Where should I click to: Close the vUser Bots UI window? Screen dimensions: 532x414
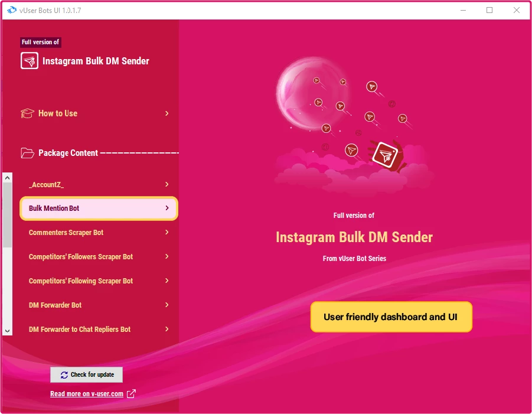(x=517, y=10)
